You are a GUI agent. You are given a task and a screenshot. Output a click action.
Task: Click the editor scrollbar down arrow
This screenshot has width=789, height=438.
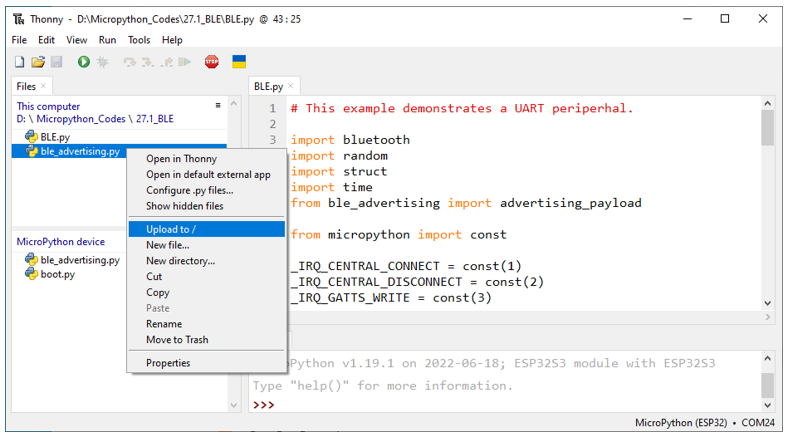pyautogui.click(x=767, y=303)
